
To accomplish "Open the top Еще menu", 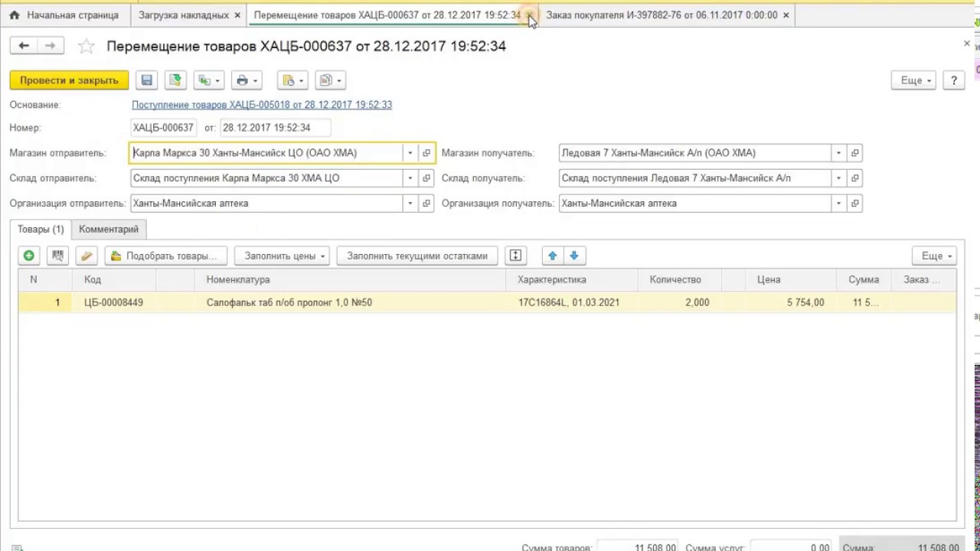I will (914, 80).
